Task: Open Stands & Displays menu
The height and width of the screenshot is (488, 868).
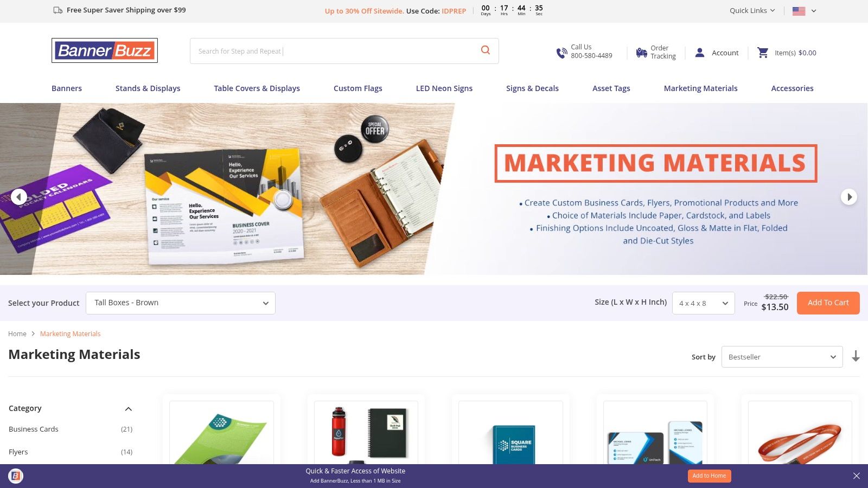Action: tap(148, 88)
